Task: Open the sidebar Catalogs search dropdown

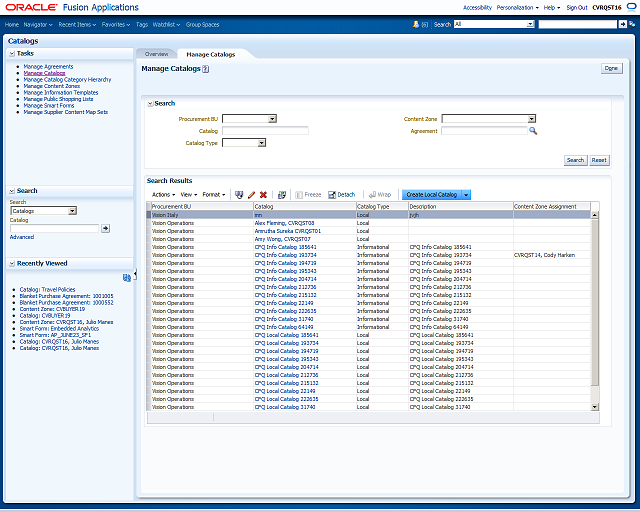Action: click(72, 211)
